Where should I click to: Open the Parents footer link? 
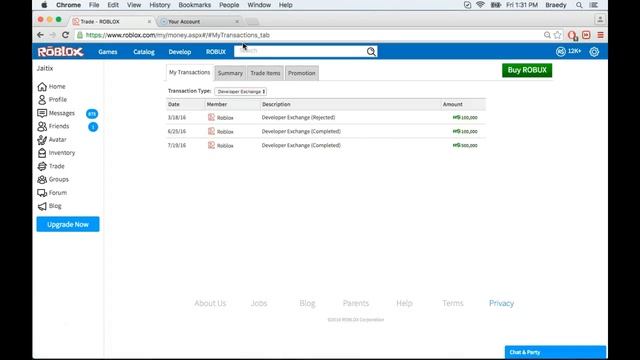[356, 303]
